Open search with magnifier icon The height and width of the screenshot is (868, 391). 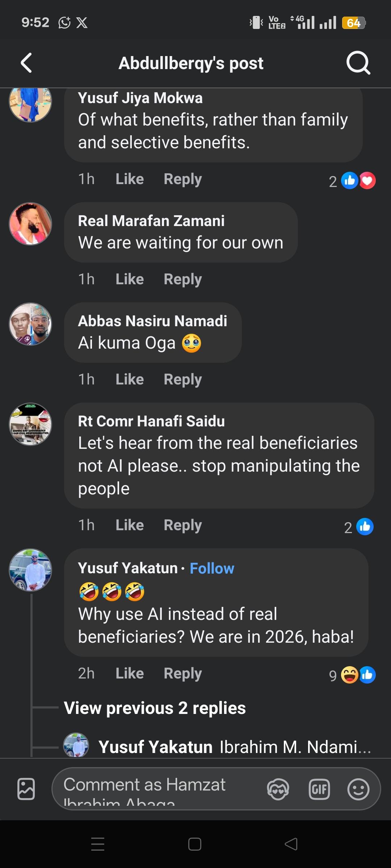coord(358,63)
